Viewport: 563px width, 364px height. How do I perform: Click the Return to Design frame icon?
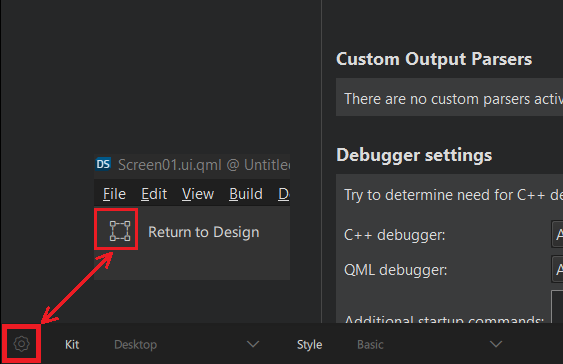pos(120,231)
